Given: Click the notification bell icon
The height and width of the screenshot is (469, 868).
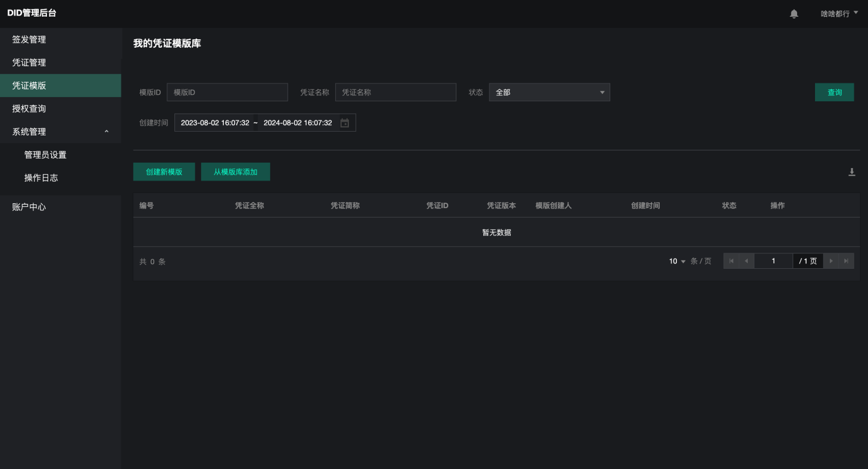Looking at the screenshot, I should [x=794, y=14].
